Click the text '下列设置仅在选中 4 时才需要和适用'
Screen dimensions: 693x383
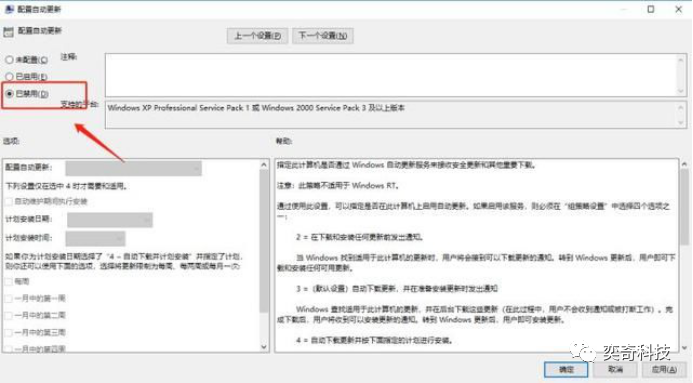(67, 186)
